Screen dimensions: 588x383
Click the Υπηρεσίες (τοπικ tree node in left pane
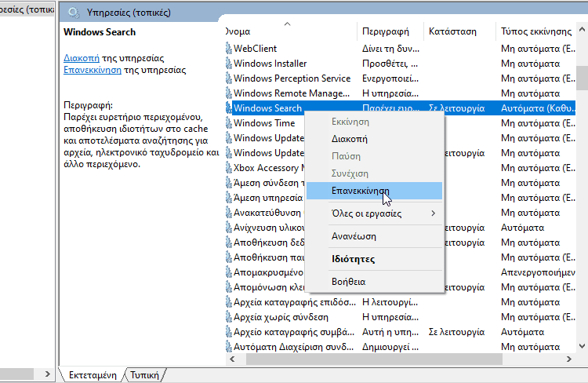point(26,9)
